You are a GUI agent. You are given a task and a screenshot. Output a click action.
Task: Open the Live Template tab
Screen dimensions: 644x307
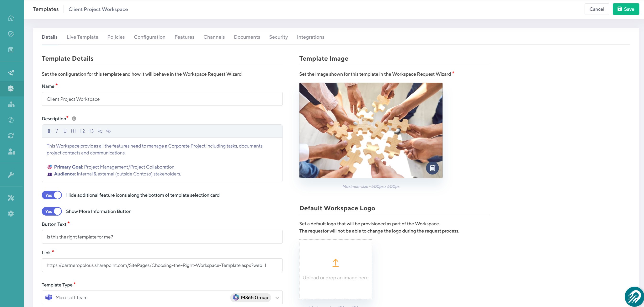(82, 37)
